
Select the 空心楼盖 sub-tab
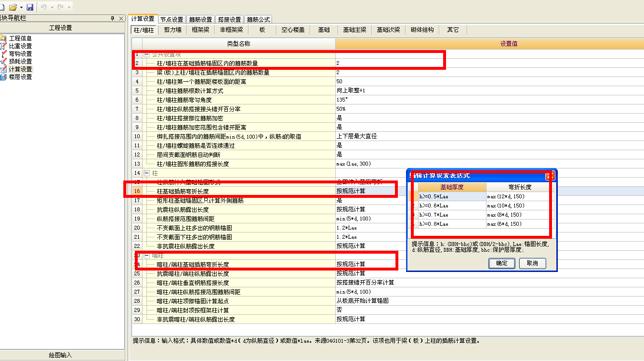[293, 30]
